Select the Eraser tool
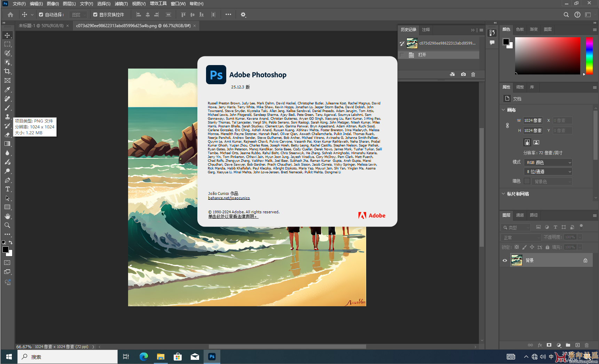 pyautogui.click(x=7, y=135)
